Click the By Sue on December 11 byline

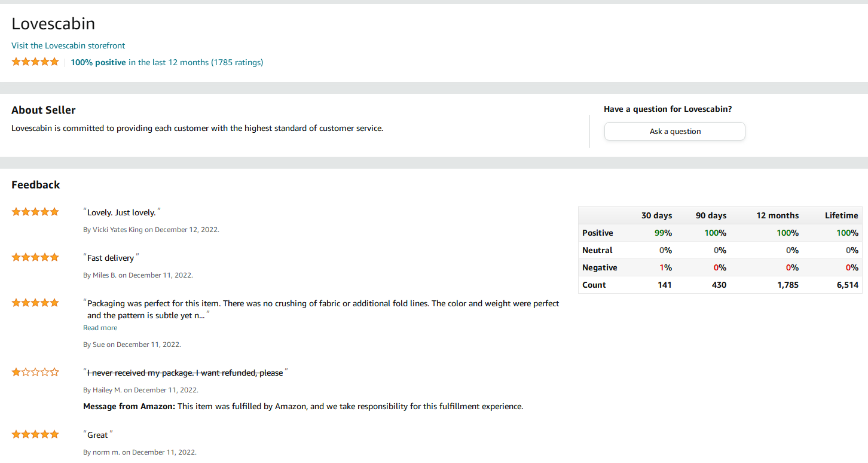132,345
